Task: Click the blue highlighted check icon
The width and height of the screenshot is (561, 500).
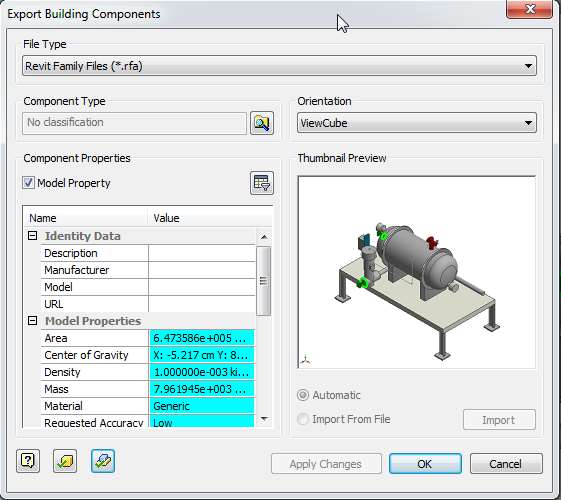Action: click(103, 461)
